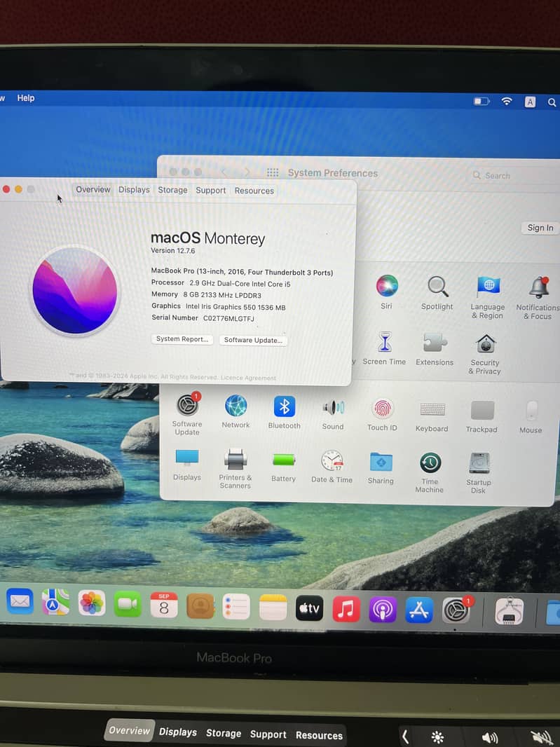The width and height of the screenshot is (560, 747).
Task: Launch FaceTime from the Dock
Action: [128, 604]
